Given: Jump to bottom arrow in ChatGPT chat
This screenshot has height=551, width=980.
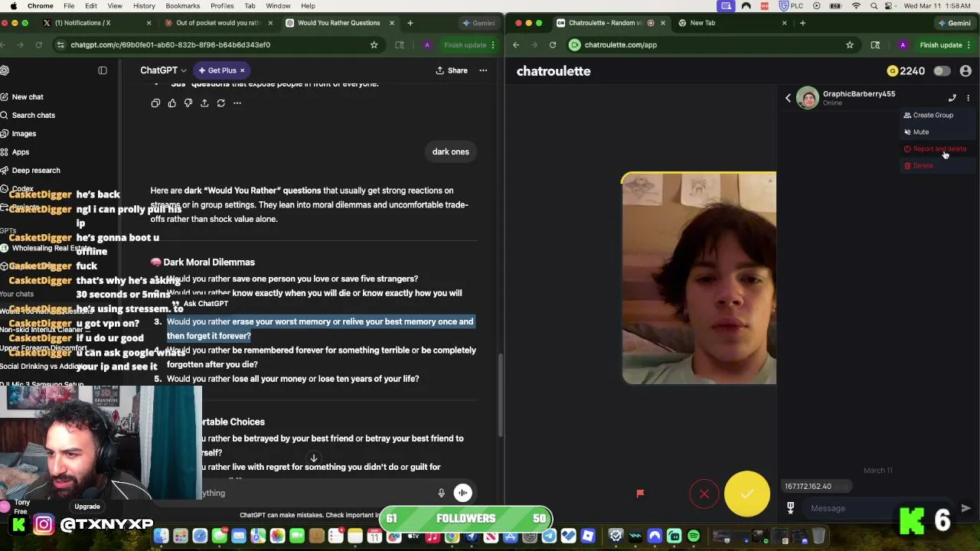Looking at the screenshot, I should [x=313, y=458].
